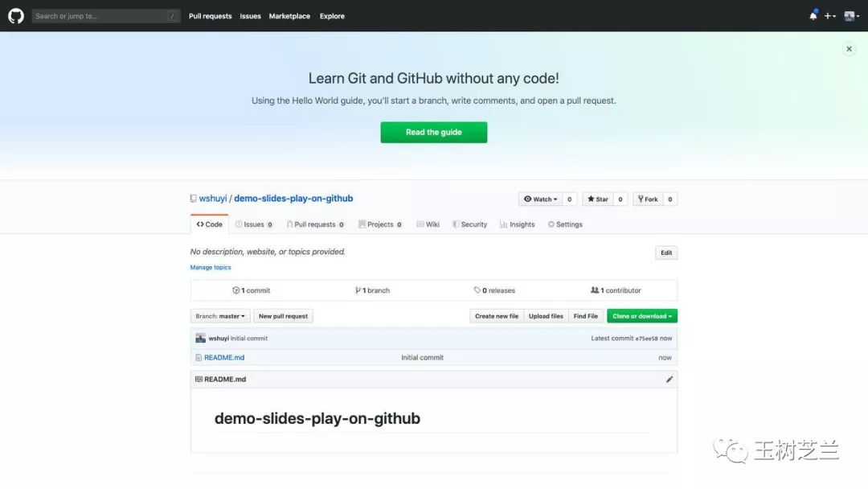Switch to the Wiki tab
The width and height of the screenshot is (868, 489).
[428, 224]
